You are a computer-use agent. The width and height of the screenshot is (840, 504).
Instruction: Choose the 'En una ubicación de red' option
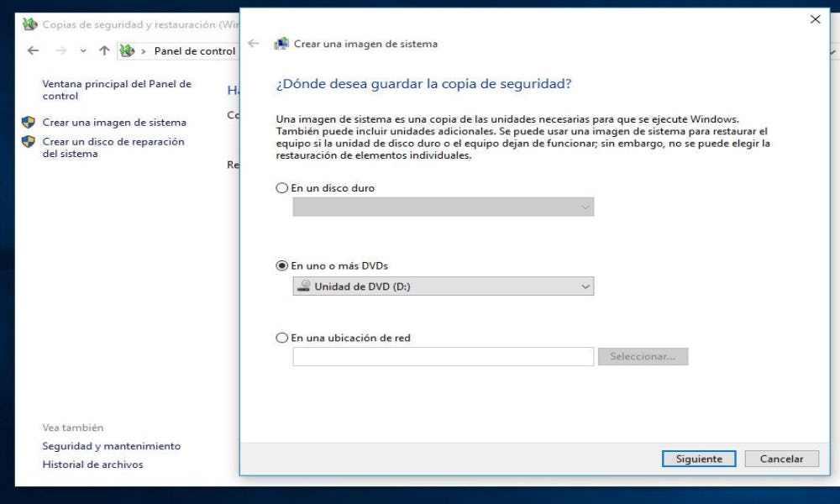tap(282, 338)
